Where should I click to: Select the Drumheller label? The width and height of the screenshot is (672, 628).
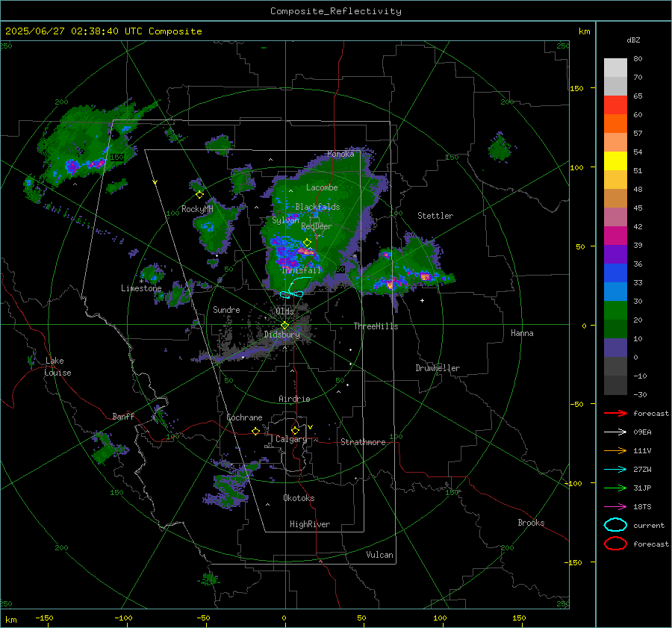pyautogui.click(x=438, y=368)
